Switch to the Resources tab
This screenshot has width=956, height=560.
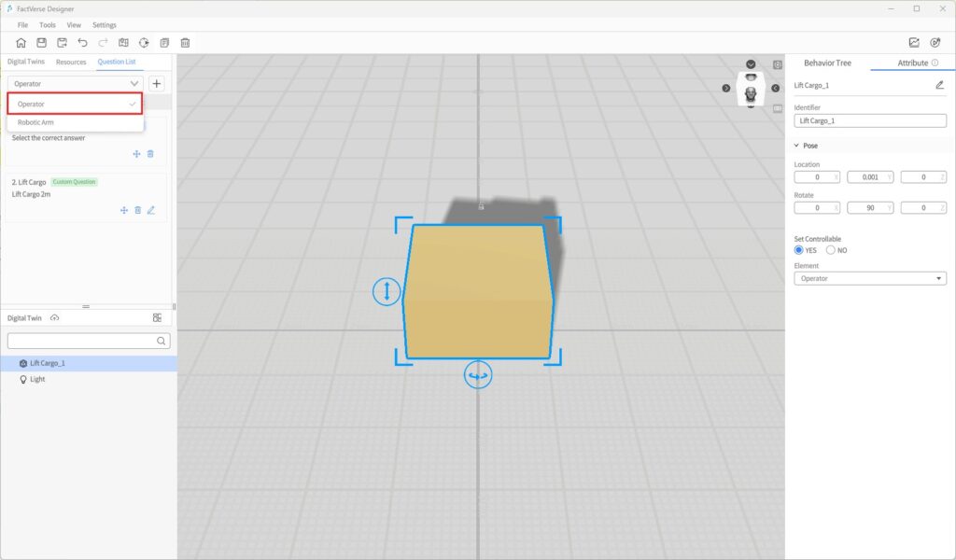tap(71, 63)
